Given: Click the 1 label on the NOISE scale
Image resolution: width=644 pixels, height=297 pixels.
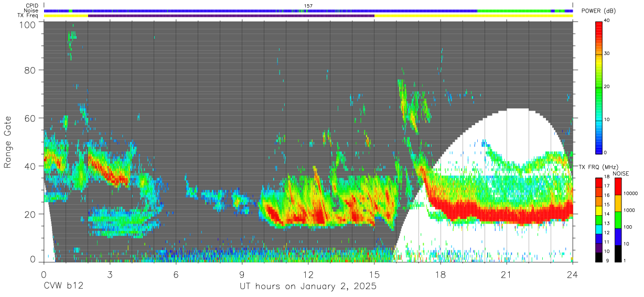Looking at the screenshot, I should click(625, 260).
